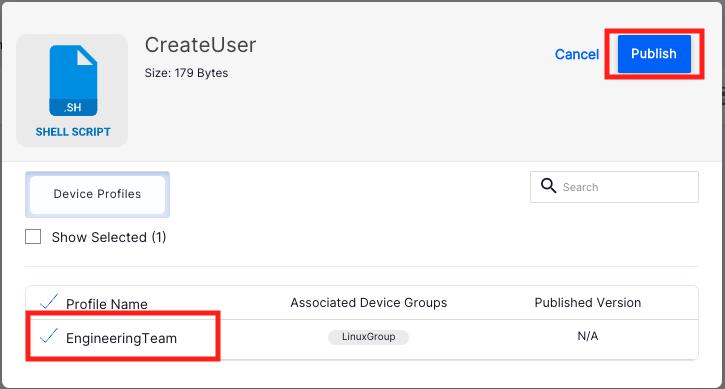Image resolution: width=725 pixels, height=389 pixels.
Task: Click the LinuxGroup device group tag
Action: click(x=369, y=337)
